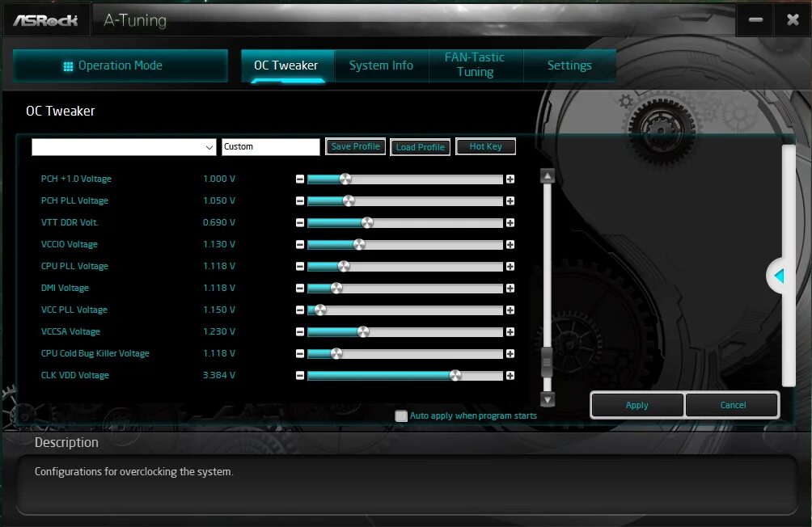Click Load Profile button
The height and width of the screenshot is (527, 812).
(420, 147)
